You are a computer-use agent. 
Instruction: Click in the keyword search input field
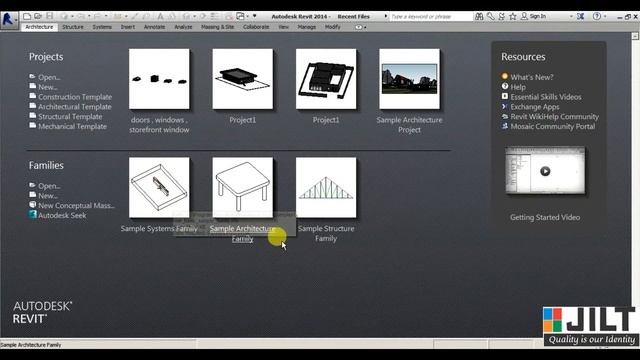(431, 16)
